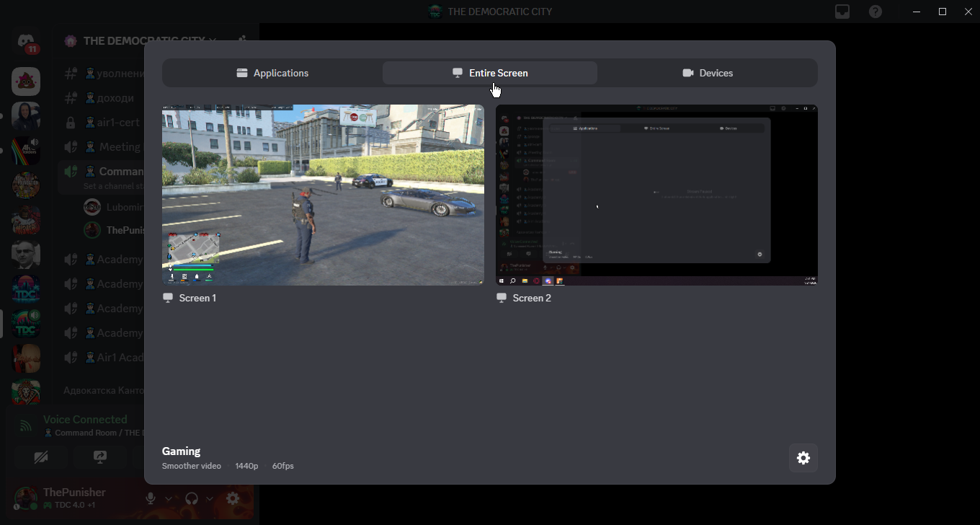The height and width of the screenshot is (525, 980).
Task: Open stream quality settings gear
Action: pos(803,458)
